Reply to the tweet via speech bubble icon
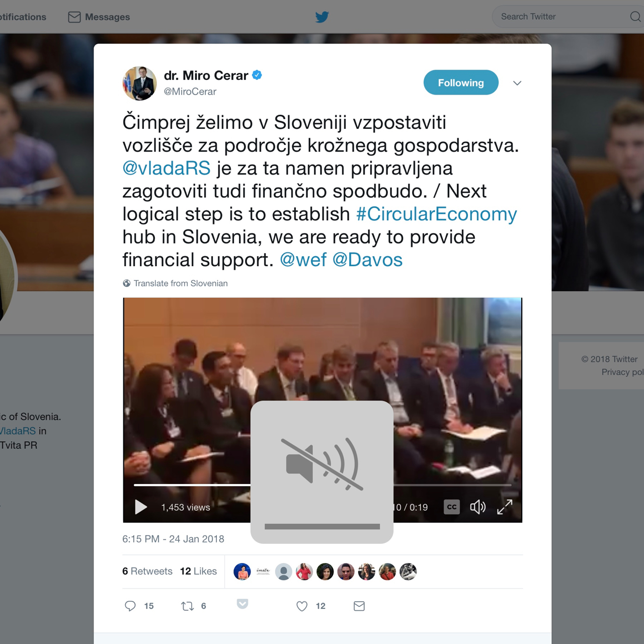Viewport: 644px width, 644px height. [130, 606]
